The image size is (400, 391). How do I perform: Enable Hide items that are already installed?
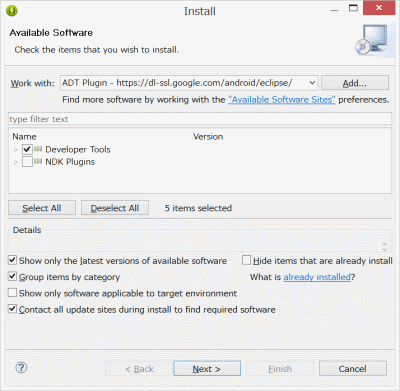coord(246,260)
